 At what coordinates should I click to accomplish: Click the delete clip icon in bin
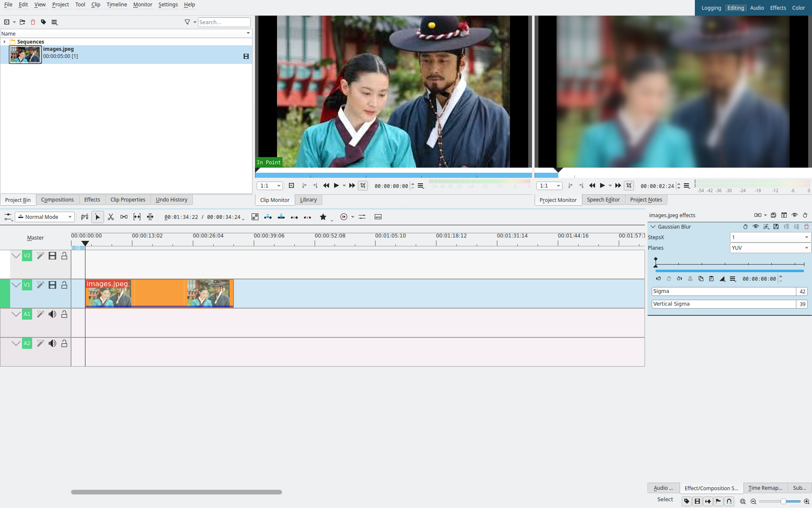point(33,22)
